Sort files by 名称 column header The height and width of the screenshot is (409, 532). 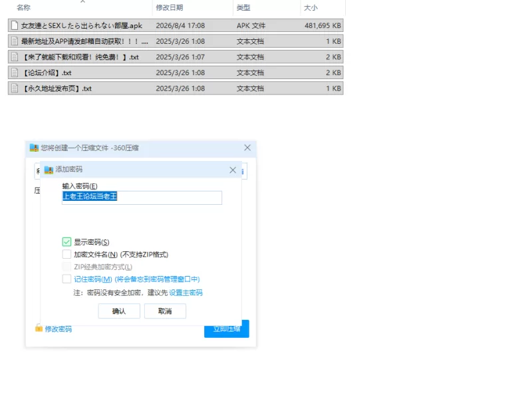point(23,7)
